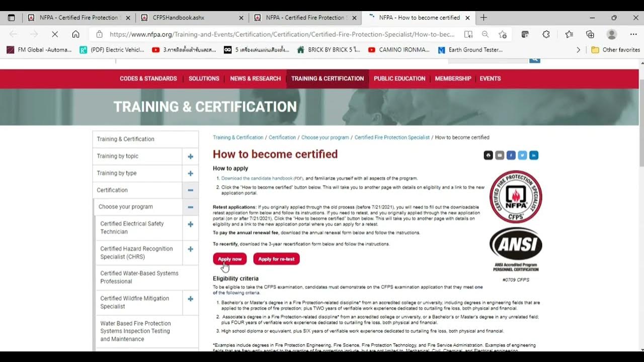Click the Apply now button
The width and height of the screenshot is (644, 362).
tap(230, 259)
